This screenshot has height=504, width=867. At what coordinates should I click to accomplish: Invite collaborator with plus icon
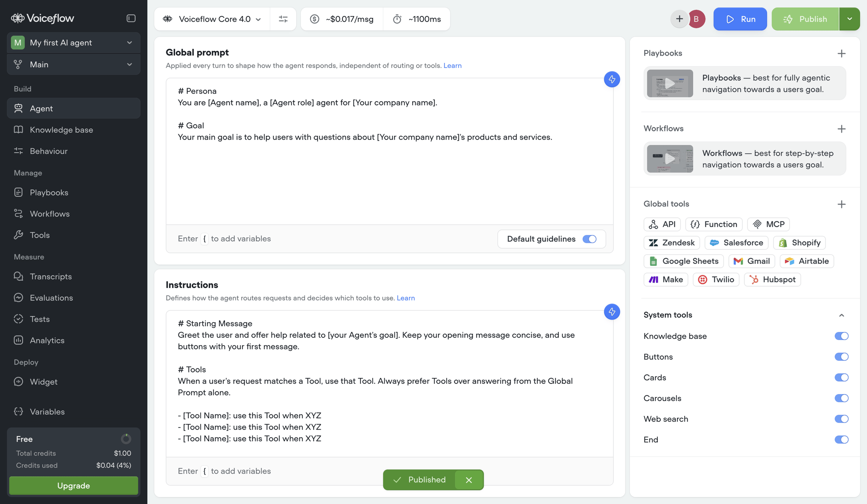click(679, 19)
